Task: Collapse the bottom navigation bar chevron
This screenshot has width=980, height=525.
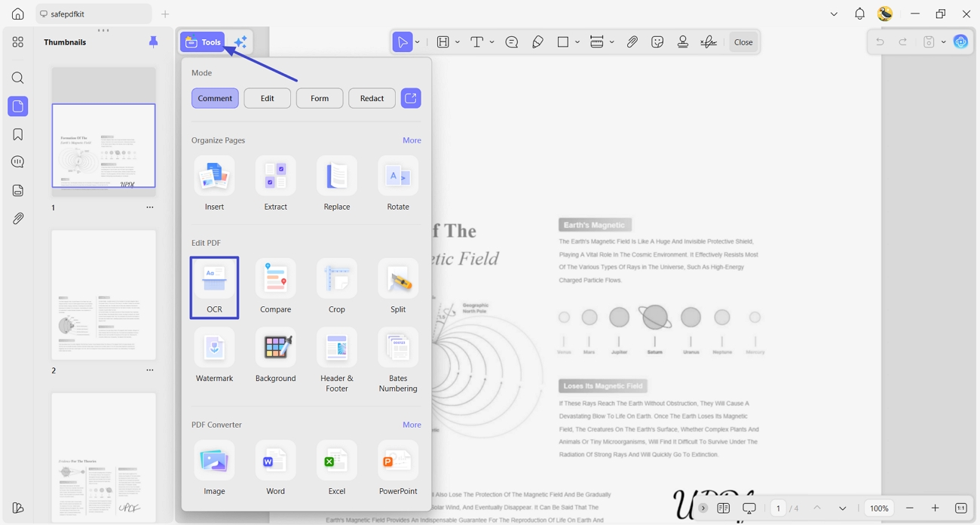Action: pyautogui.click(x=703, y=508)
